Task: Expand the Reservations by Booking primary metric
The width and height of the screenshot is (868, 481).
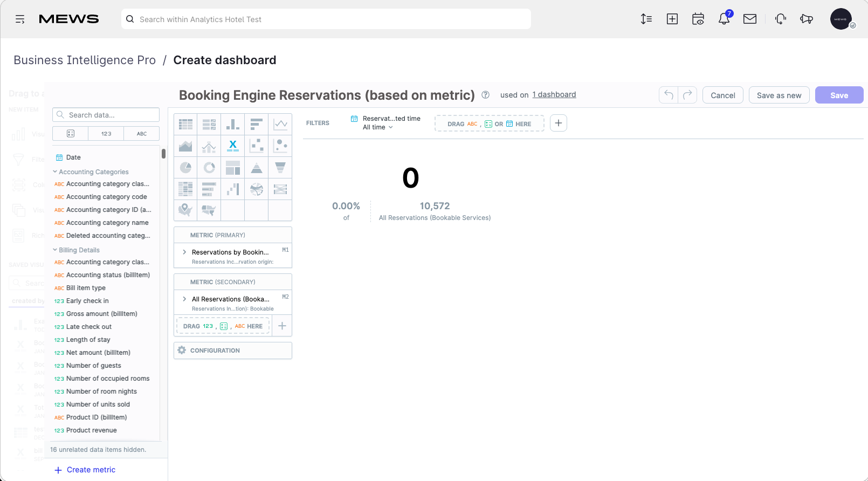Action: 184,252
